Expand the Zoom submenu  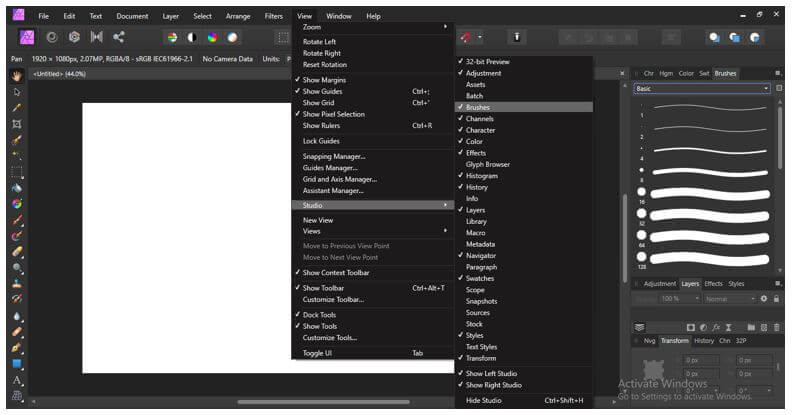[x=372, y=27]
